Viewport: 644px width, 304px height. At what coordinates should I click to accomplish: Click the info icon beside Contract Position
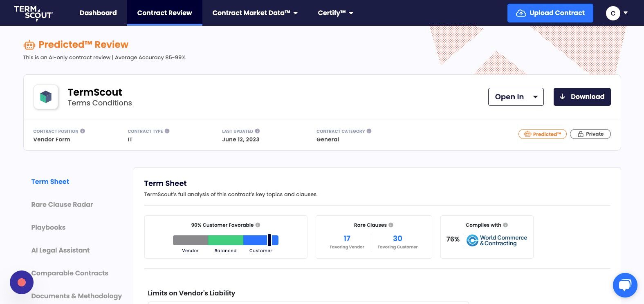click(x=83, y=131)
